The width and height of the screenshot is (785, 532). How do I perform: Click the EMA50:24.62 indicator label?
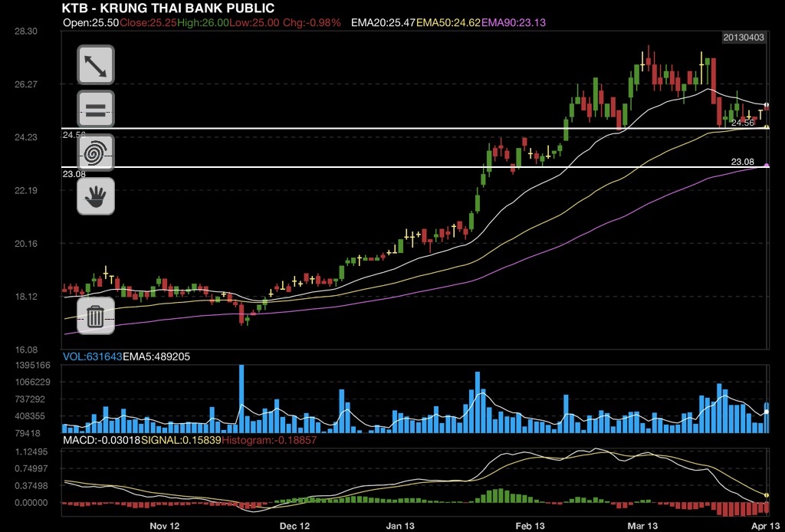tap(448, 22)
